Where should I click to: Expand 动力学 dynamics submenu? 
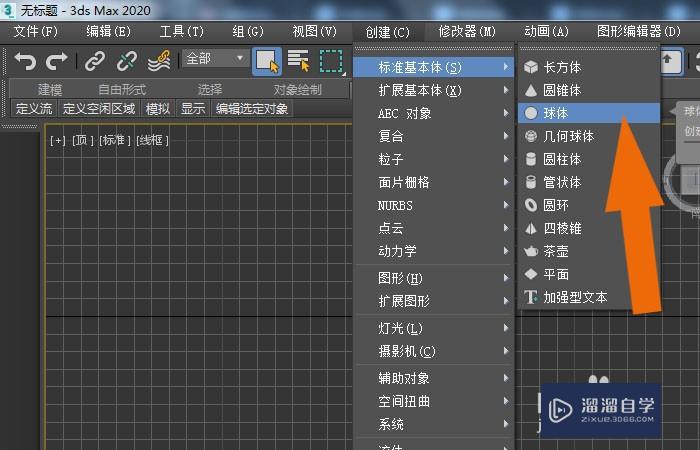433,251
